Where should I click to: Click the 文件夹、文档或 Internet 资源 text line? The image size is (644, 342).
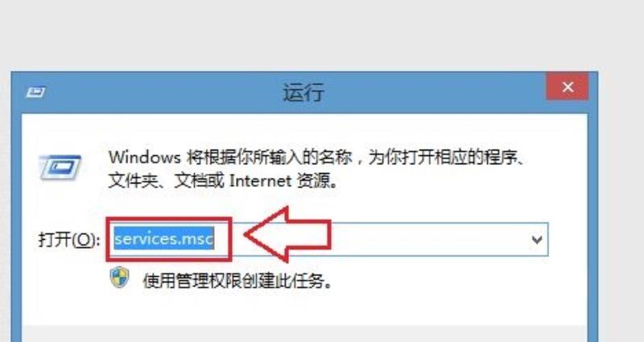[223, 180]
